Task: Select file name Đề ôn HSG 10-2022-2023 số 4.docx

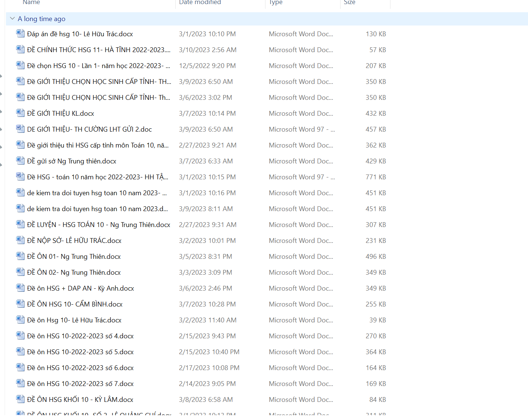Action: [80, 336]
